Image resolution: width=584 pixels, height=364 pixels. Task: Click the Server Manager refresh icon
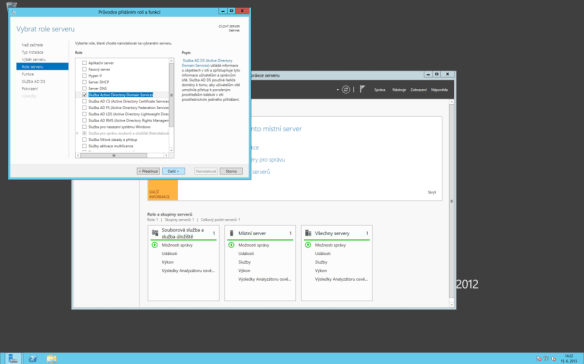(346, 89)
